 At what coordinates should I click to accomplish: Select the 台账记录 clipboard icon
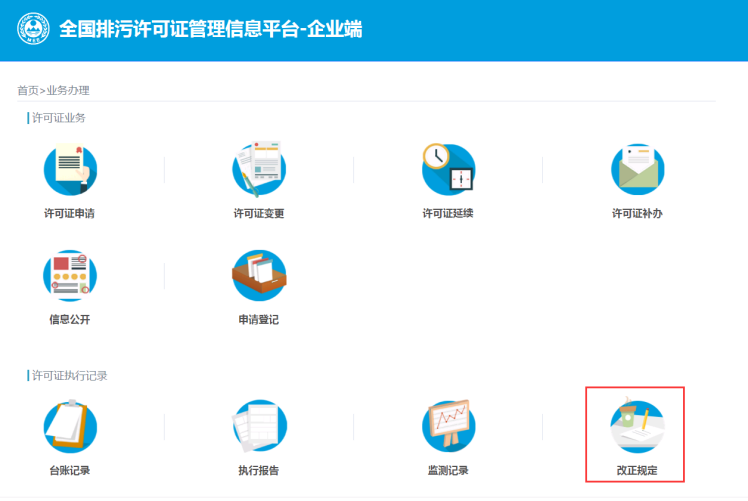click(70, 426)
